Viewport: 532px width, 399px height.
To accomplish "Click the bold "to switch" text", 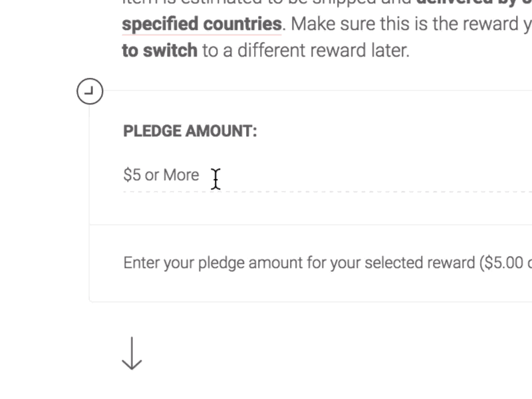I will (160, 51).
